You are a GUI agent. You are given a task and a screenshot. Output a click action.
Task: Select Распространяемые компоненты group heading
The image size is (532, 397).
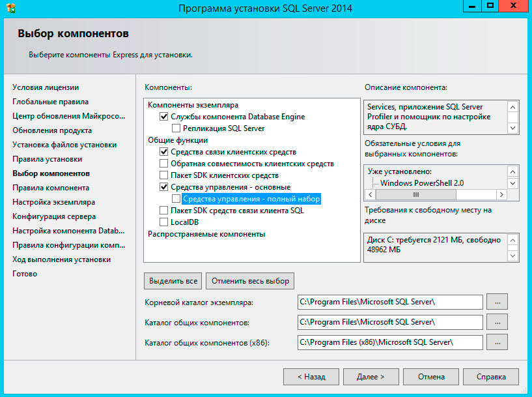tap(206, 234)
